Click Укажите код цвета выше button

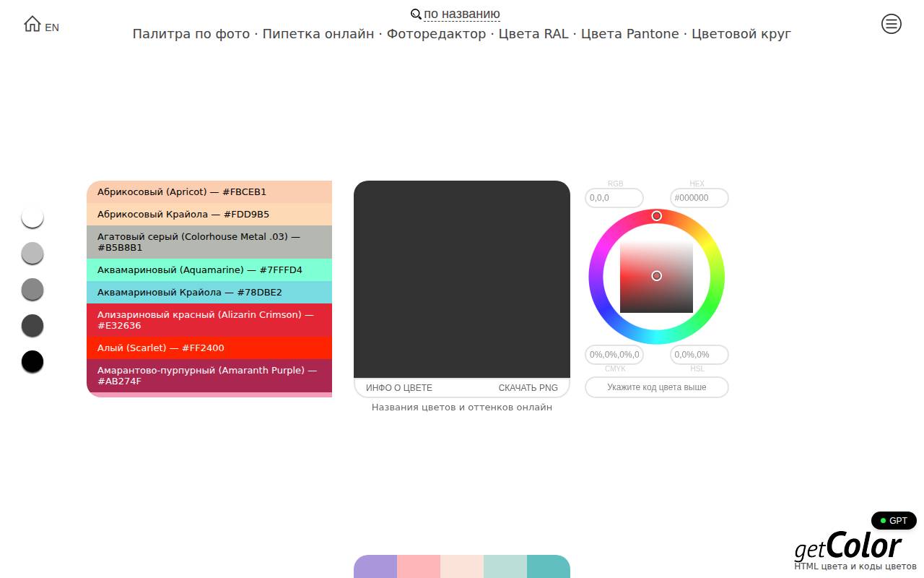657,387
